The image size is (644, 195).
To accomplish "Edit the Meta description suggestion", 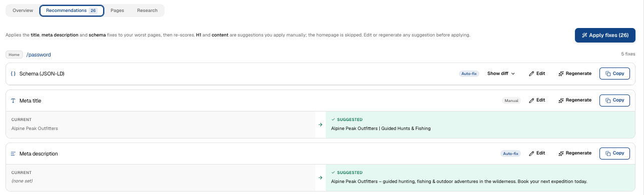I will pyautogui.click(x=537, y=153).
